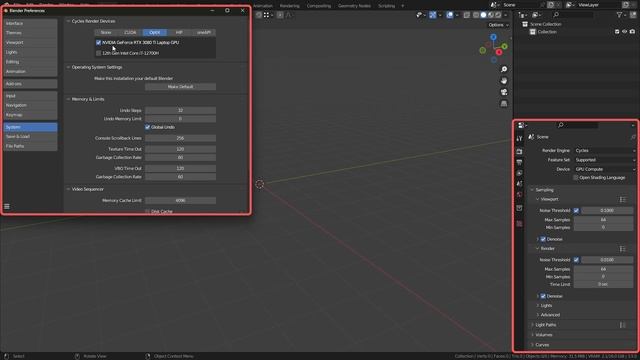Select the CUDA device tab
This screenshot has height=360, width=640.
click(x=130, y=32)
